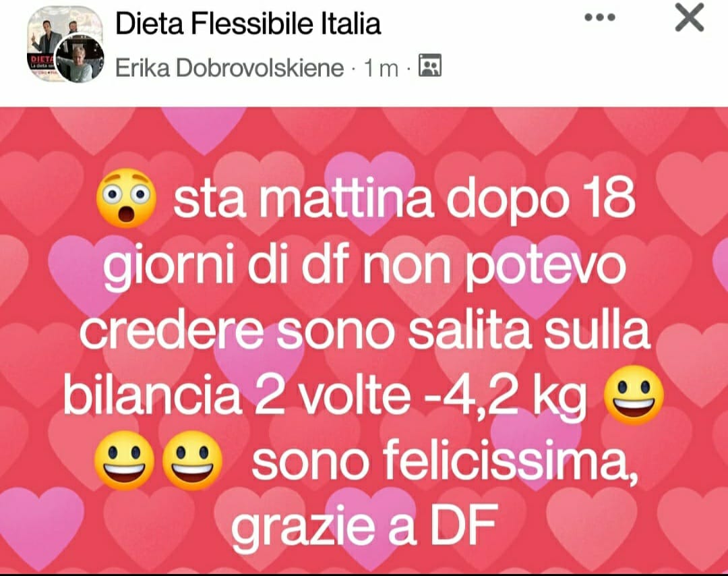
Task: Open the Dieta Flessibile Italia group page
Action: pos(248,24)
